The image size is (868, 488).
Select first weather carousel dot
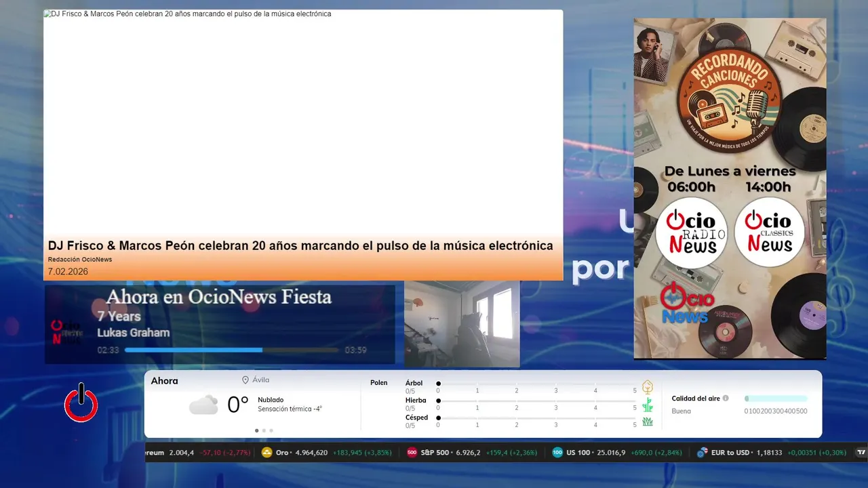256,430
